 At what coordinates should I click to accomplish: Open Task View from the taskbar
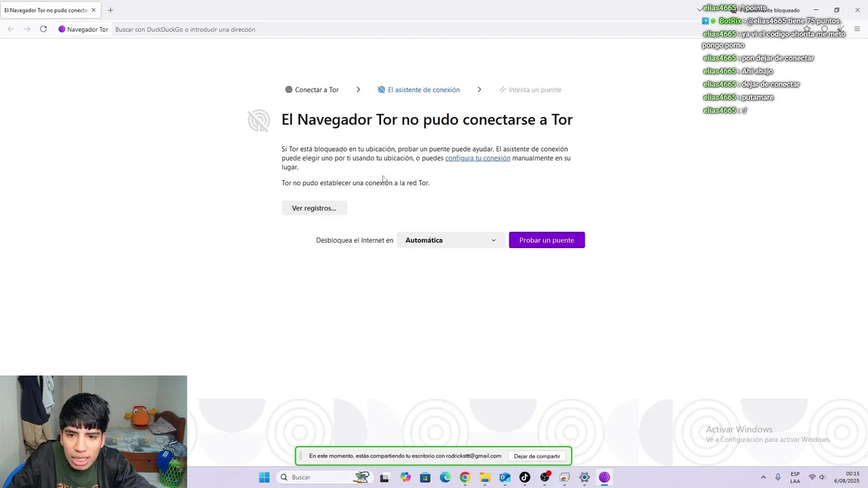[384, 477]
